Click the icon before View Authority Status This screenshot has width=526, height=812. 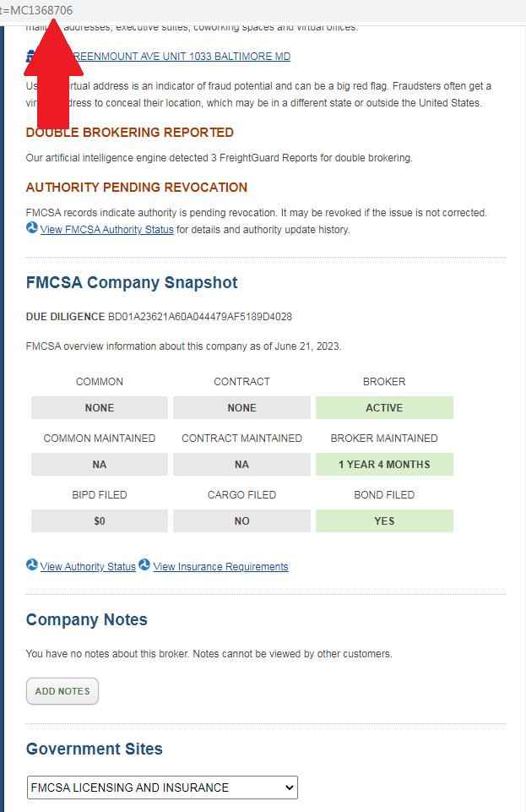pos(32,565)
